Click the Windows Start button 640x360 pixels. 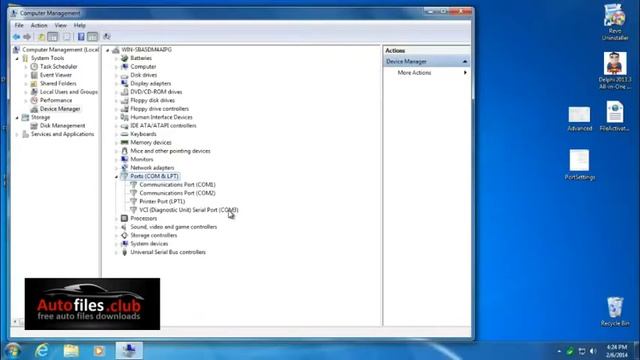pyautogui.click(x=12, y=351)
